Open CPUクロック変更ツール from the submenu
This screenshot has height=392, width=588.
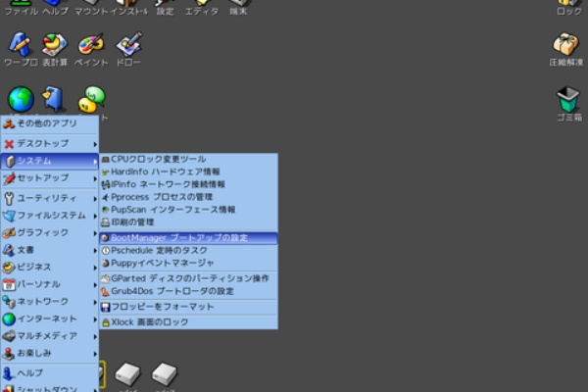188,159
